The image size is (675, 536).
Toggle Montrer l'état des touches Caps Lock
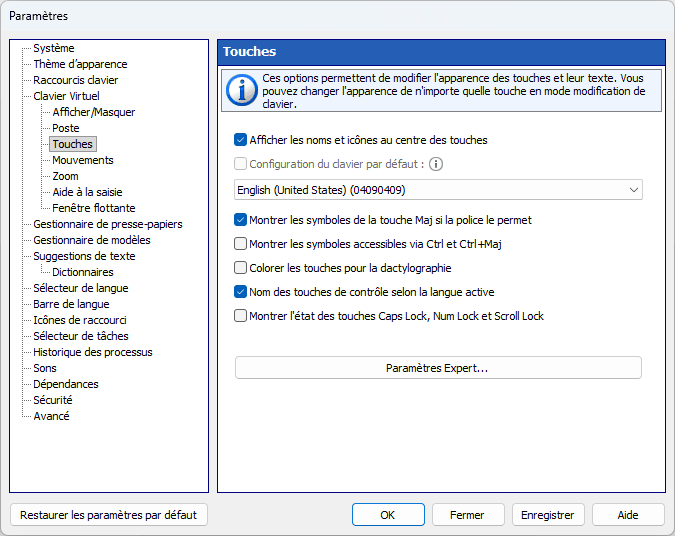point(240,316)
